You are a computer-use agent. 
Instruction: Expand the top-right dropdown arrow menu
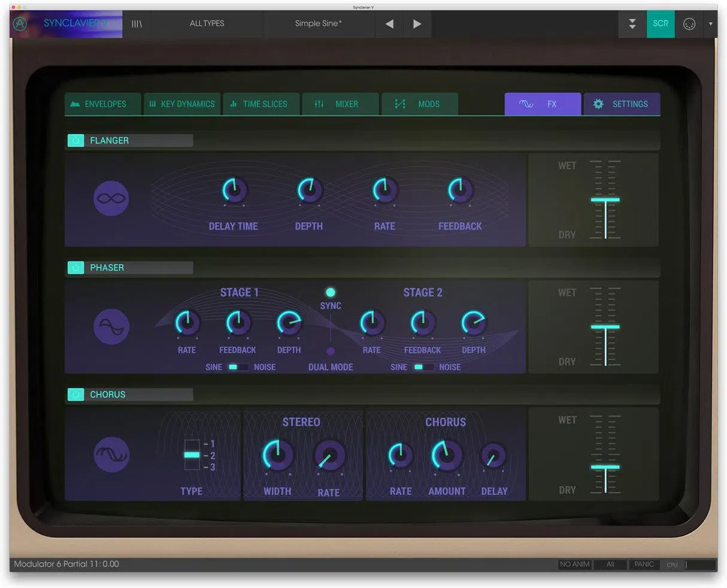(x=711, y=24)
